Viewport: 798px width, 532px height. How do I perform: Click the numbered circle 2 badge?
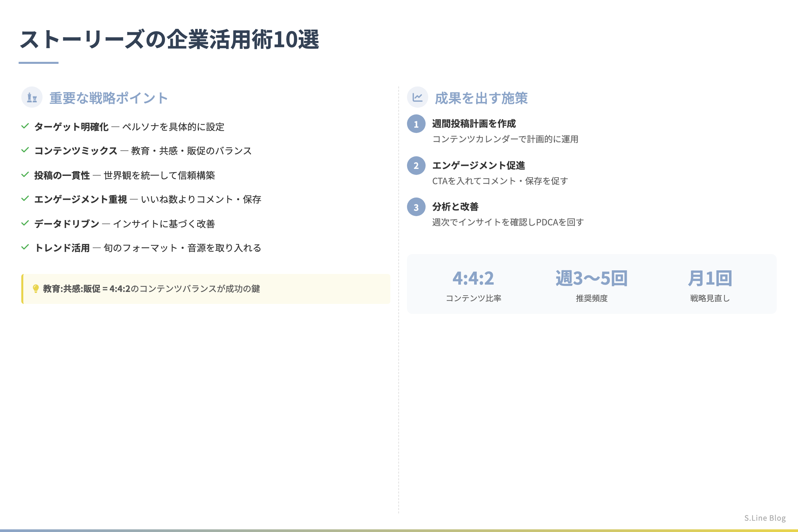pyautogui.click(x=416, y=166)
